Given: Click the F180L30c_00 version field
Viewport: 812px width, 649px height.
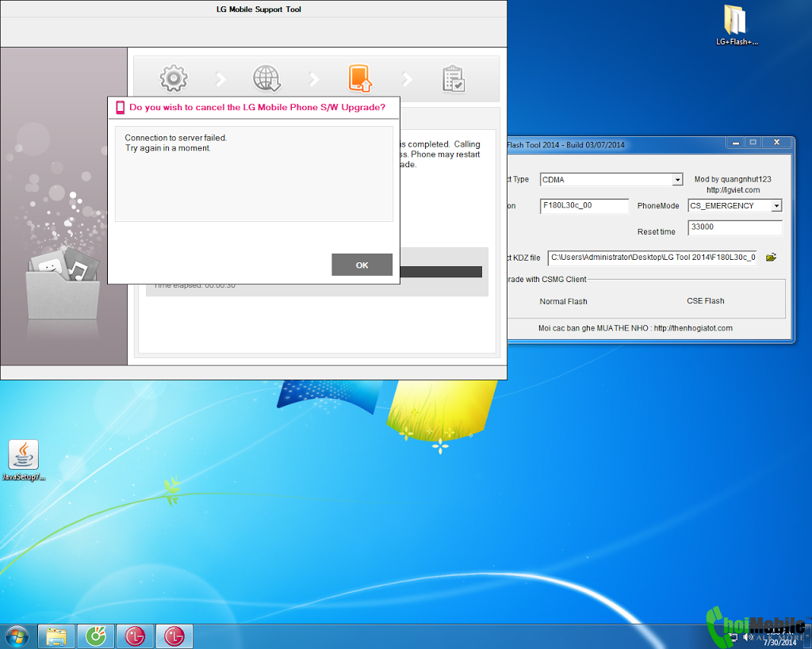Looking at the screenshot, I should click(x=584, y=205).
